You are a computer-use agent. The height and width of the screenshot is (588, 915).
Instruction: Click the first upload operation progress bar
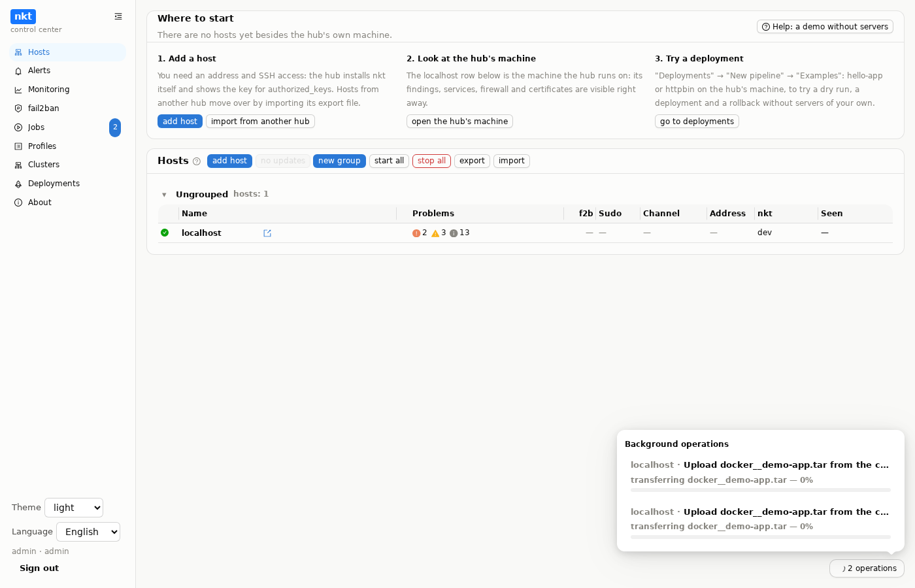tap(761, 490)
